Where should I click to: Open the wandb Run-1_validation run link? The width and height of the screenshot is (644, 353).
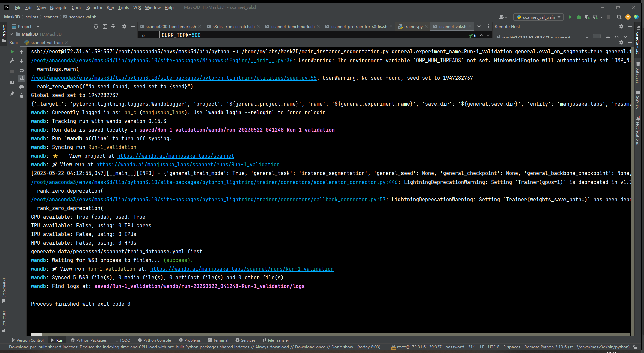click(x=188, y=164)
